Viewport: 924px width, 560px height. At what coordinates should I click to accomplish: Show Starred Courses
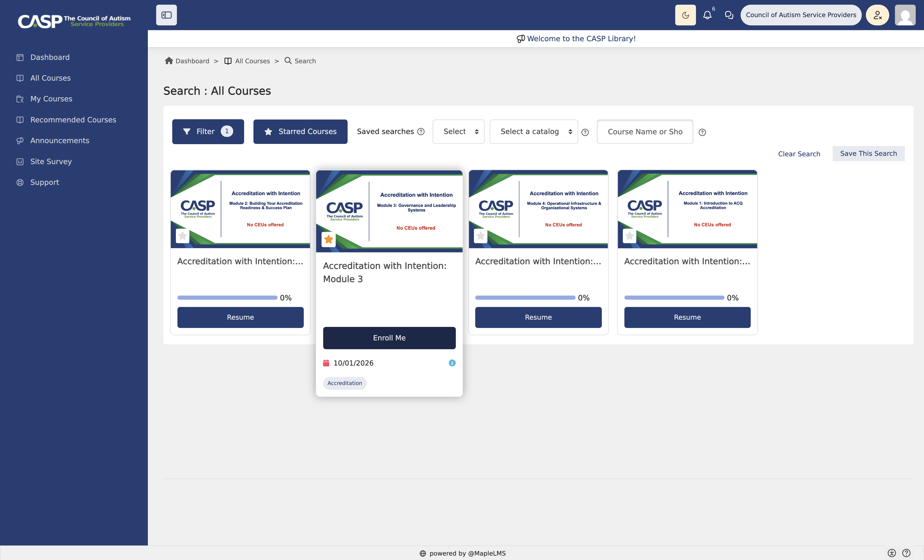(300, 131)
